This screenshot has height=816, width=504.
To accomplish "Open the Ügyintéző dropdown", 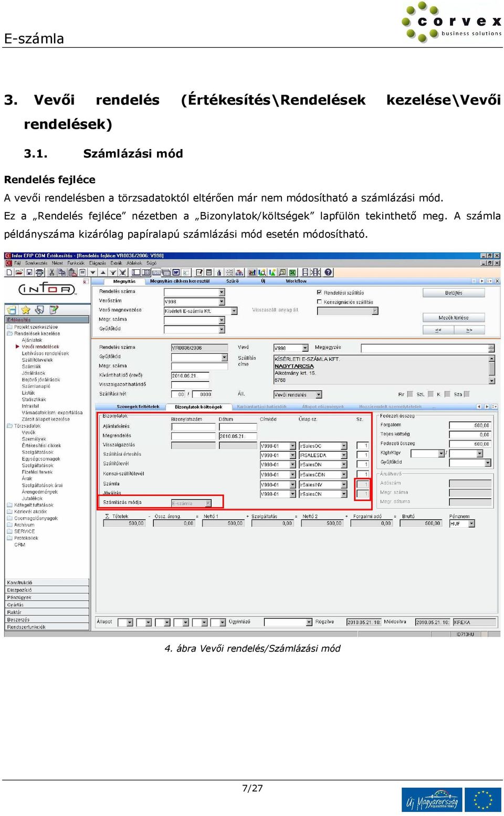I will 309,622.
